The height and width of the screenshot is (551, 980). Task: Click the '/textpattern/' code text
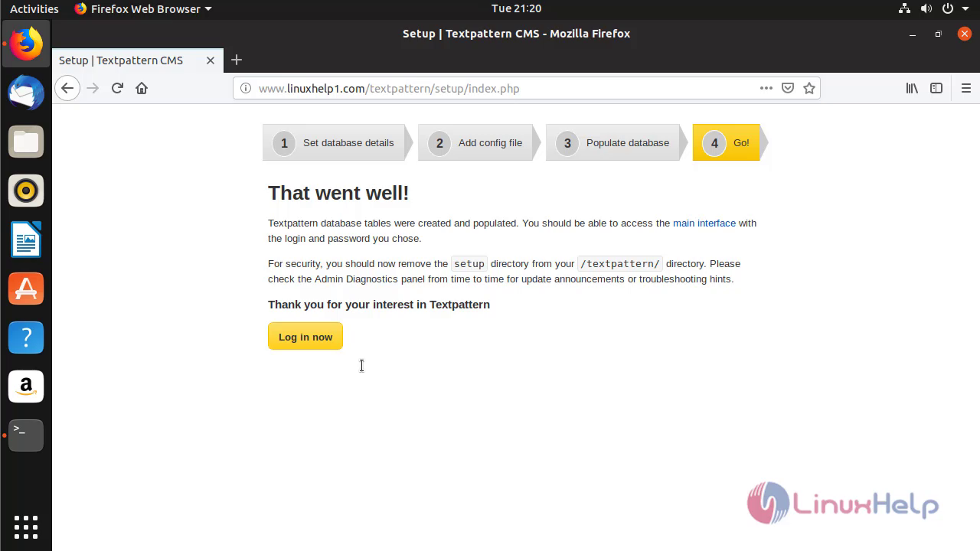(x=620, y=263)
